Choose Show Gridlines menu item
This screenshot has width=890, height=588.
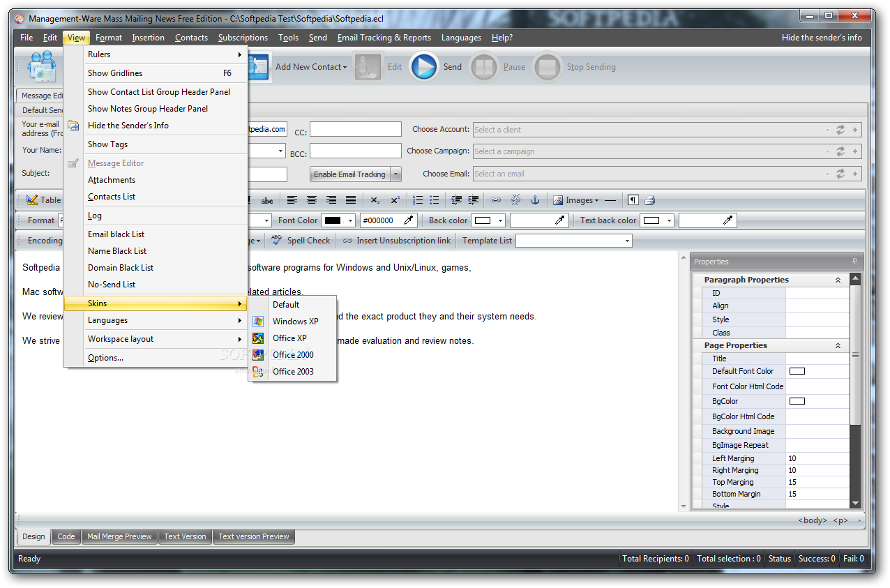pos(156,73)
